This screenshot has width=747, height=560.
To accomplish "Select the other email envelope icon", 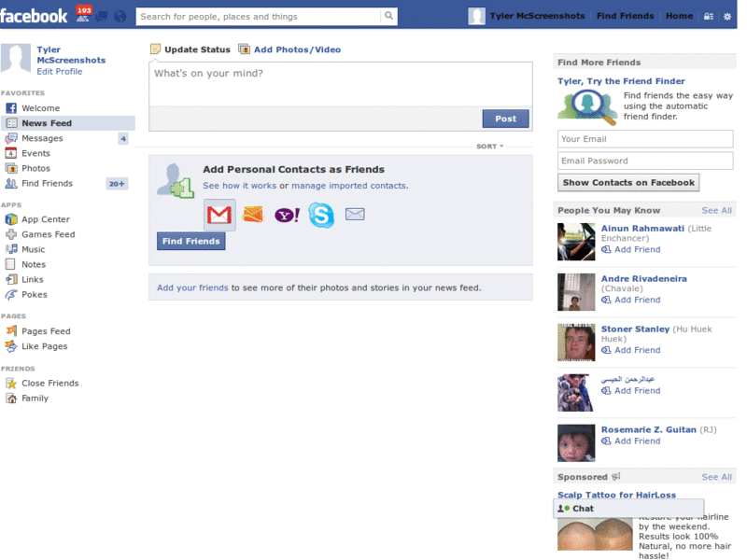I will point(355,215).
